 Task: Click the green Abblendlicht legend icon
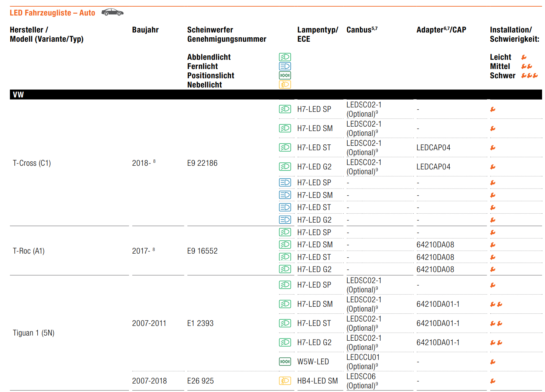point(285,57)
